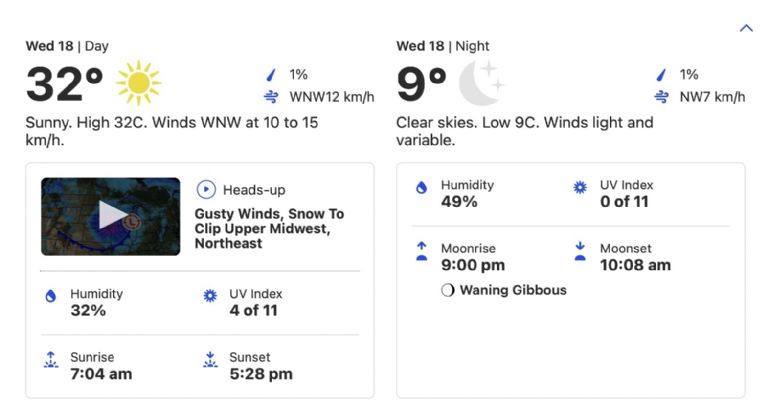
Task: Click the Waning Gibbous moon phase icon
Action: click(447, 291)
